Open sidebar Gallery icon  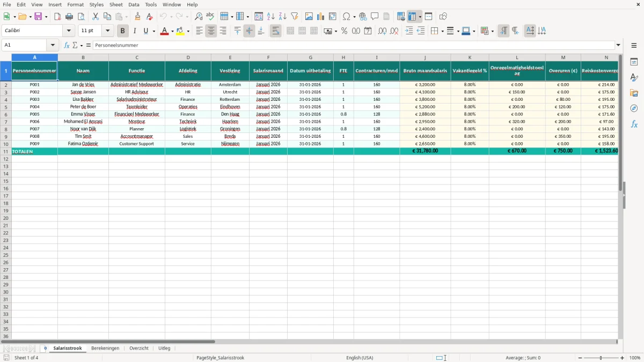tap(634, 93)
